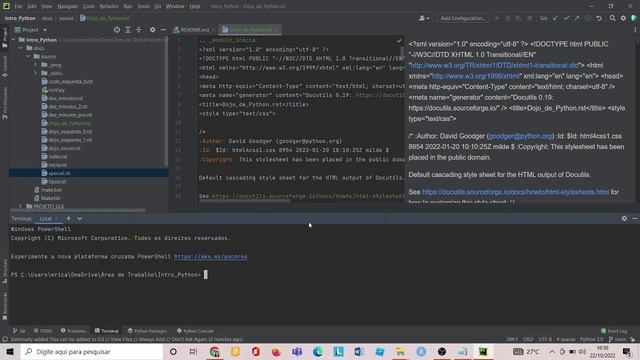Screen dimensions: 640x360
Task: Click Git Show History clock icon
Action: coord(588,18)
